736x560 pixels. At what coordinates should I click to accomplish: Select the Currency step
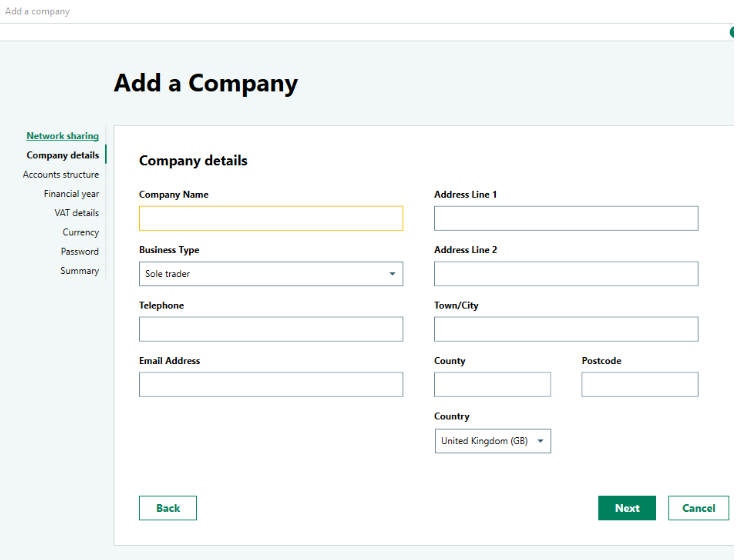(81, 232)
